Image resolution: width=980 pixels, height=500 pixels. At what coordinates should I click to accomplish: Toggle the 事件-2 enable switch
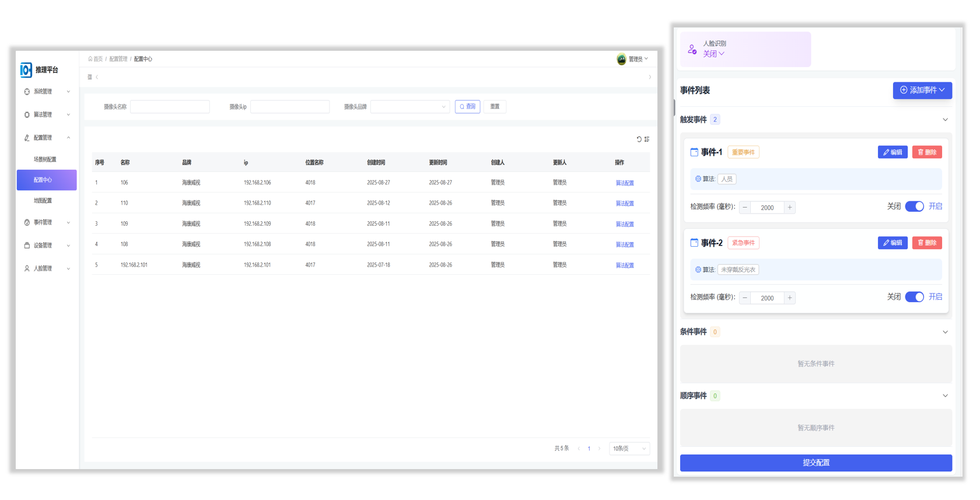pos(914,297)
